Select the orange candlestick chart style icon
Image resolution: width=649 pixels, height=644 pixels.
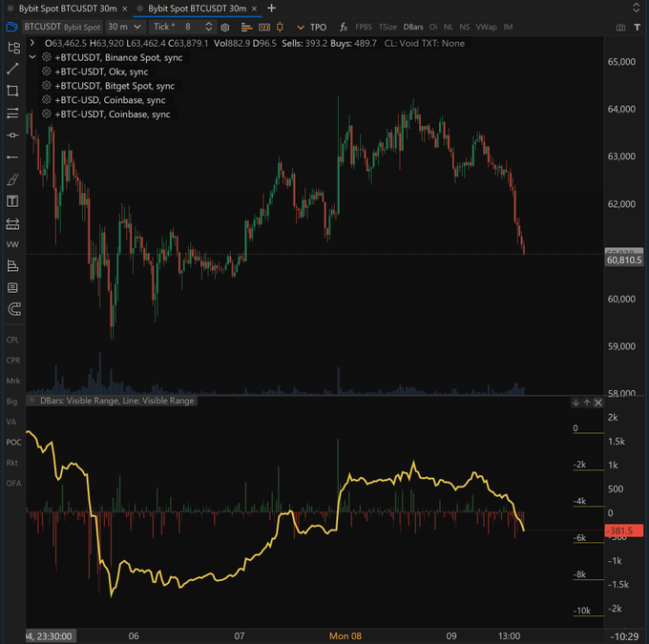pos(281,28)
